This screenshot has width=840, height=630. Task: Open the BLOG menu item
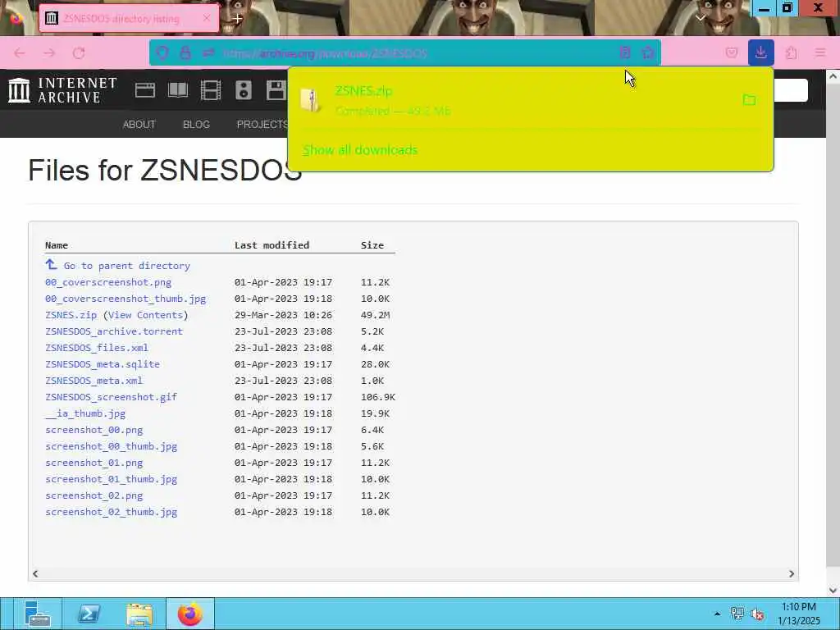tap(196, 125)
